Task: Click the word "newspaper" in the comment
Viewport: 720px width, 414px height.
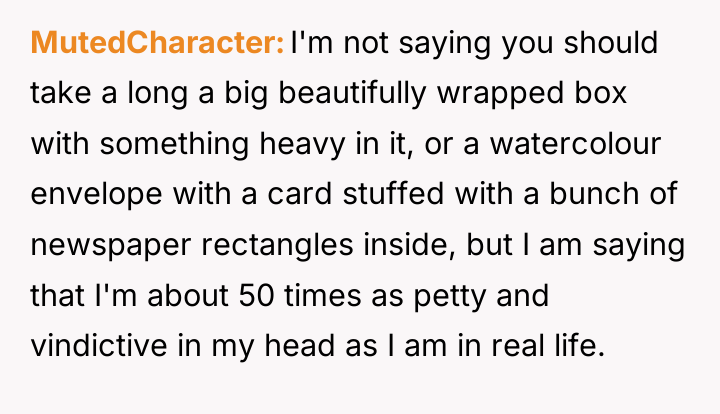Action: click(x=110, y=247)
